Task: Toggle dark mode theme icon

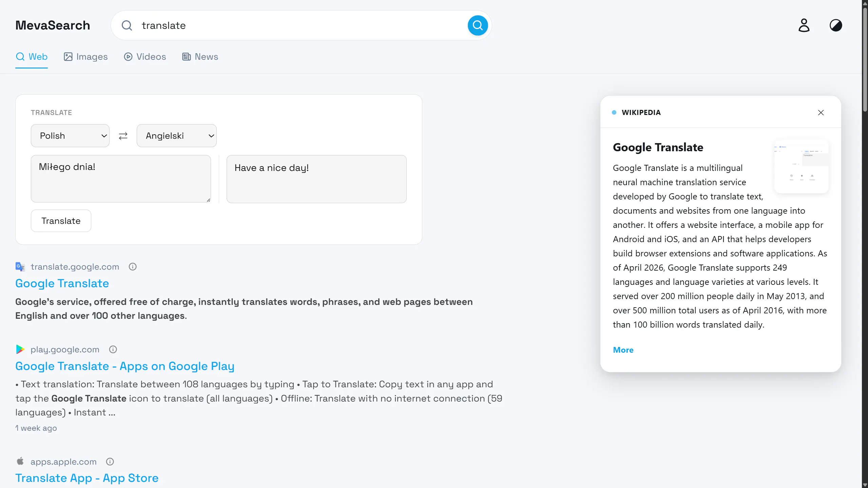Action: click(x=836, y=25)
